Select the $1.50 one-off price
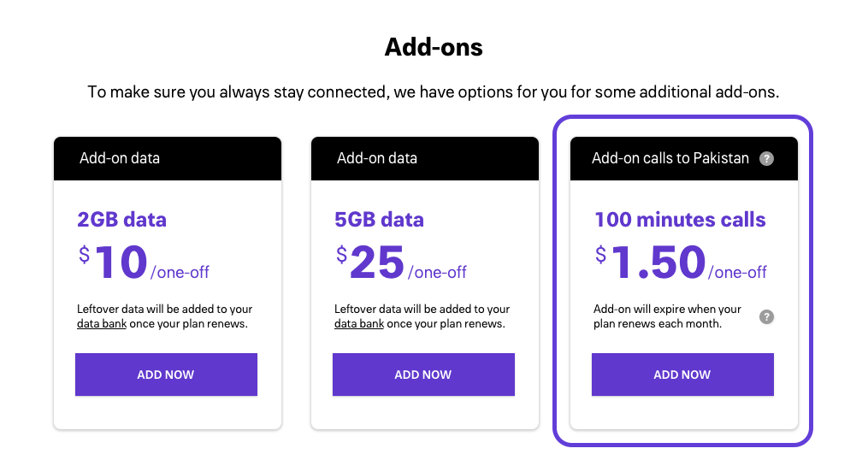The image size is (868, 472). pyautogui.click(x=681, y=263)
